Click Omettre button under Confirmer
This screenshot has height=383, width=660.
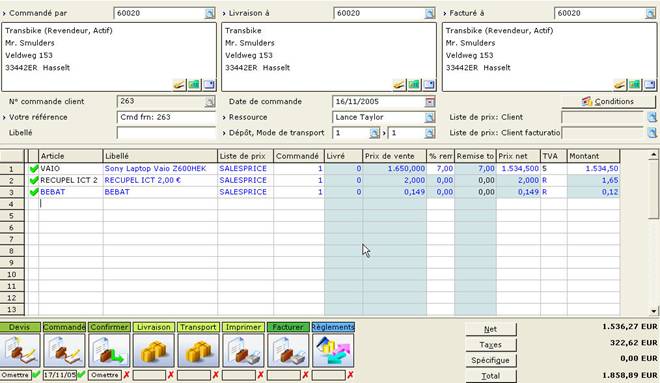(x=105, y=375)
